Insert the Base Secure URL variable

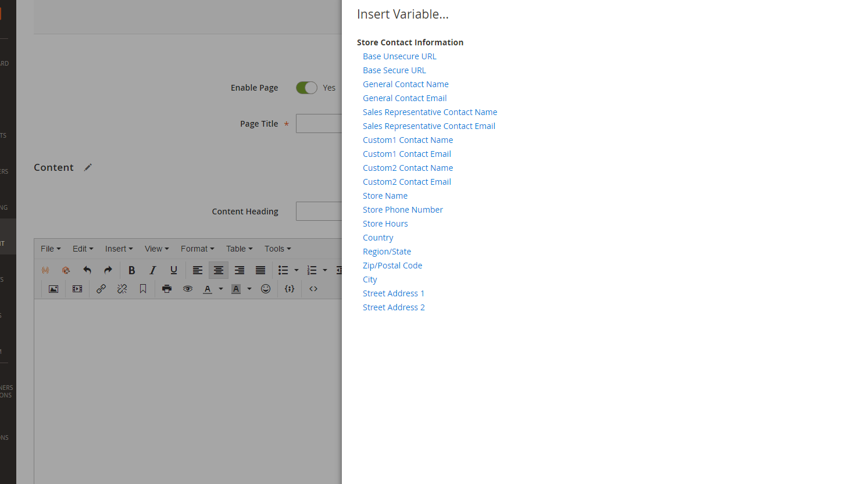pos(394,70)
